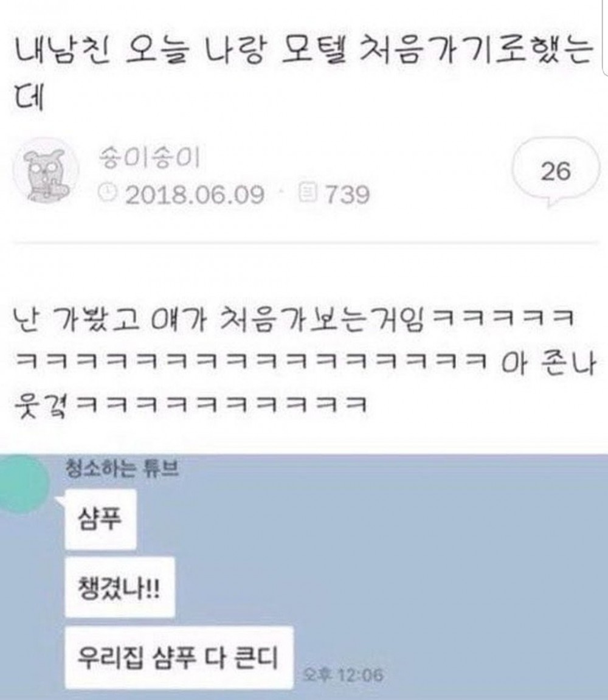The image size is (608, 700).
Task: Open the post title starting with 내남친
Action: point(303,71)
